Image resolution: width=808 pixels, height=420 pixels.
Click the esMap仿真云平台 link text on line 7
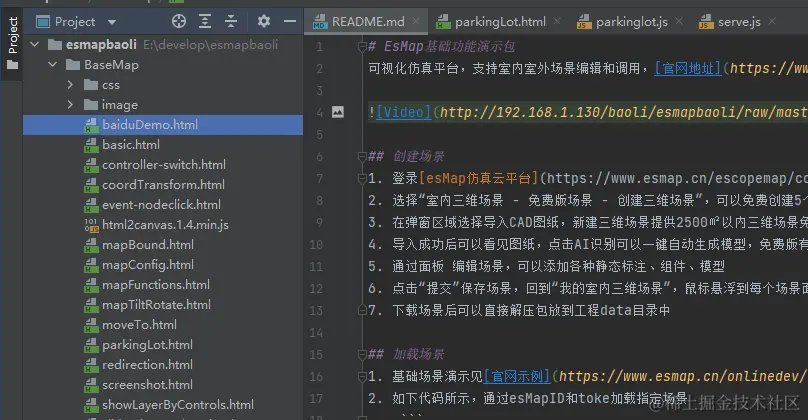tap(479, 178)
